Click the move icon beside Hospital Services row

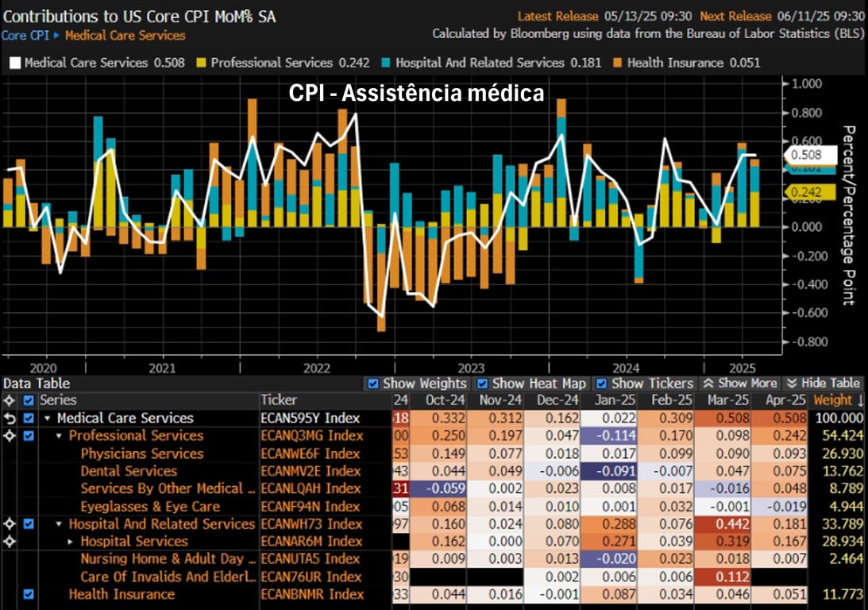10,542
